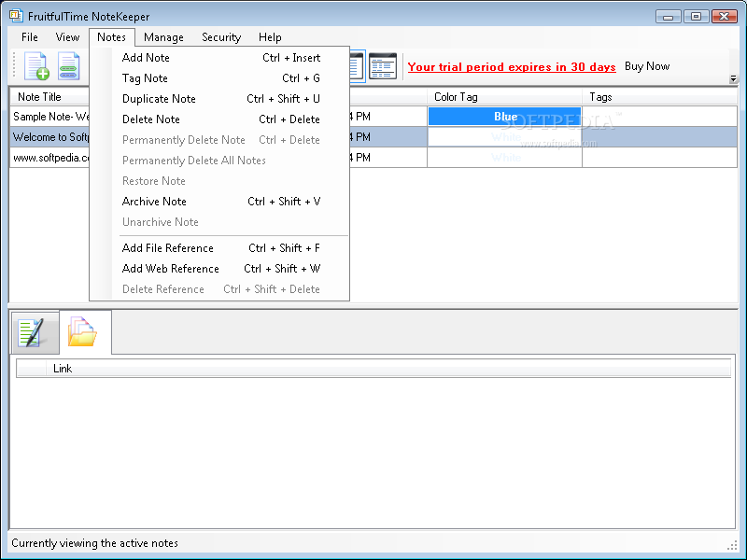Image resolution: width=747 pixels, height=560 pixels.
Task: Click the White color tag of Welcome note
Action: point(504,137)
